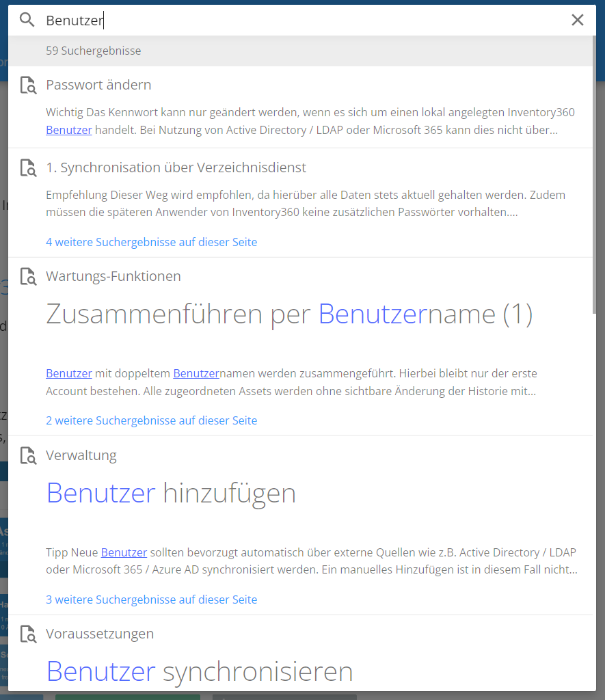This screenshot has height=700, width=605.
Task: Expand 4 weitere Suchergebnisse auf dieser Seite
Action: click(151, 242)
